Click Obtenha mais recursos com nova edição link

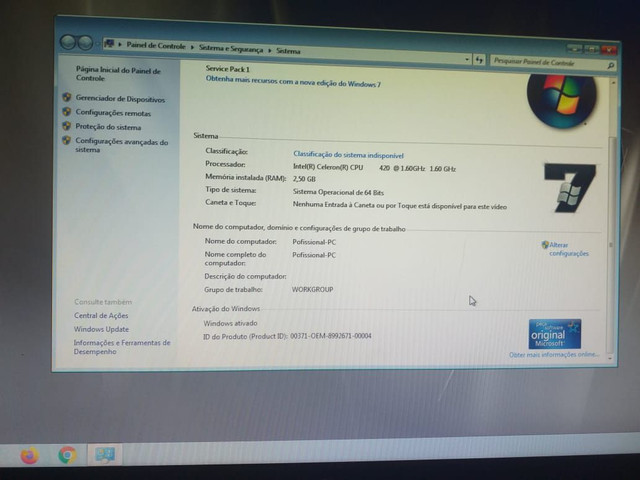click(x=293, y=82)
